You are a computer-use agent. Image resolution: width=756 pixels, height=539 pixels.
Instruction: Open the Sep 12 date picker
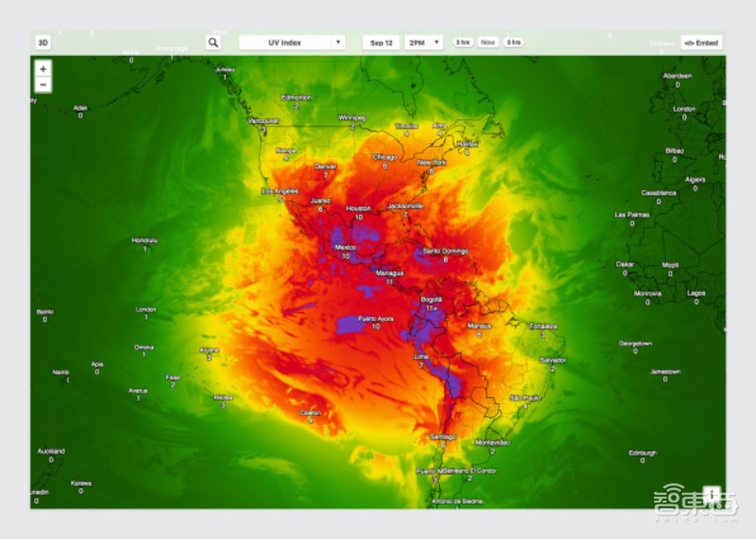click(x=381, y=43)
